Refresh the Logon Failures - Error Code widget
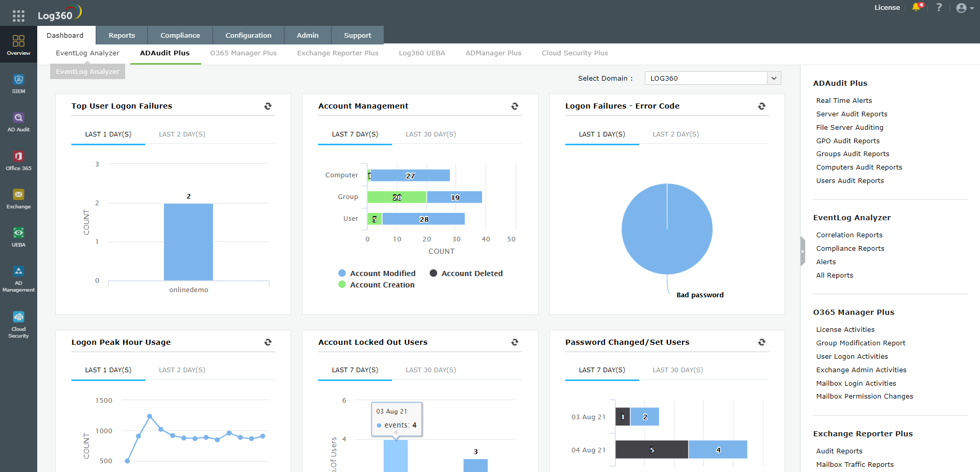Image resolution: width=980 pixels, height=472 pixels. 762,106
